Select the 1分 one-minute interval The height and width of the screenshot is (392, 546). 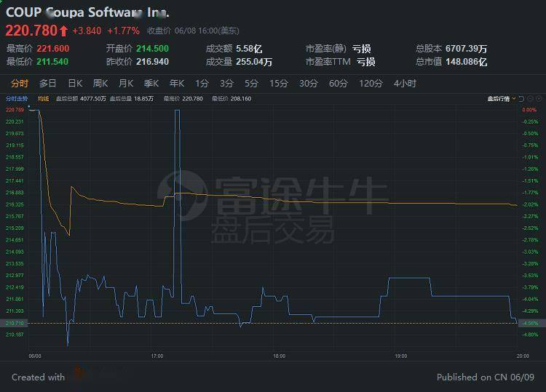202,84
